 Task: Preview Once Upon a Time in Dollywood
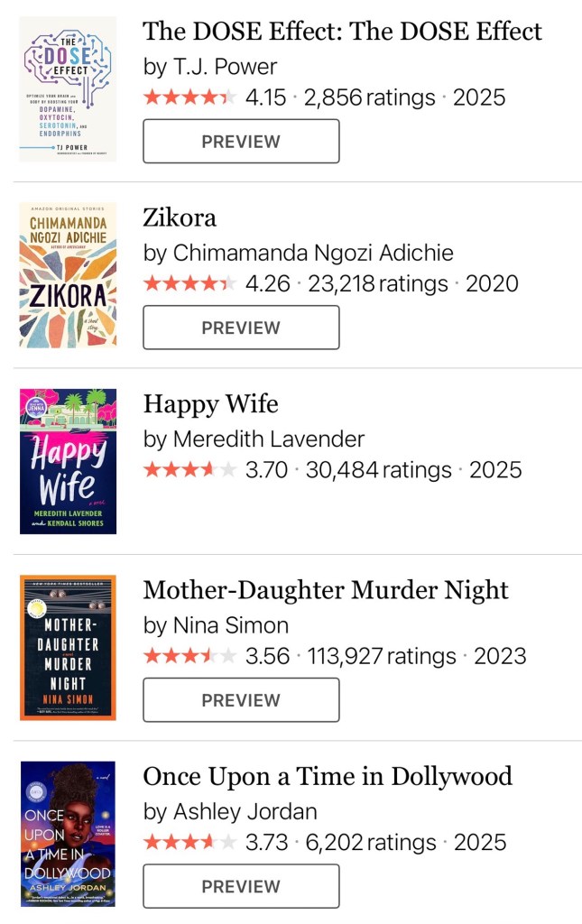tap(241, 886)
